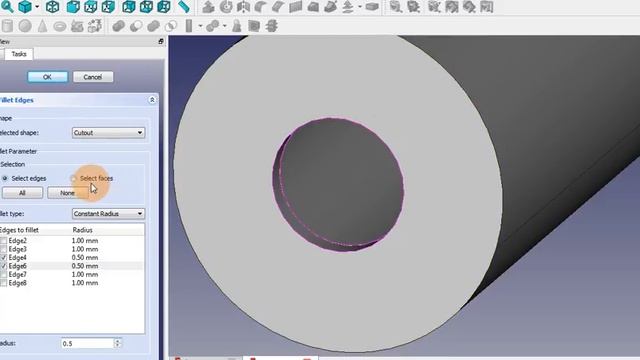Click Edge4's '0.50 mm' radius value
The height and width of the screenshot is (360, 640).
pyautogui.click(x=85, y=258)
